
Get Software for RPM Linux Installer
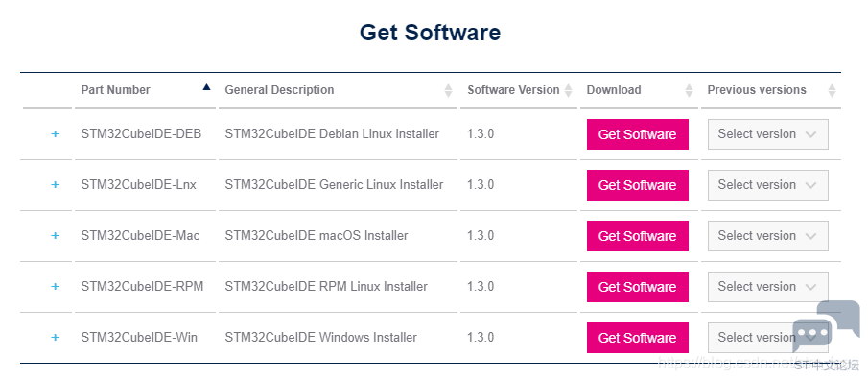(x=638, y=287)
